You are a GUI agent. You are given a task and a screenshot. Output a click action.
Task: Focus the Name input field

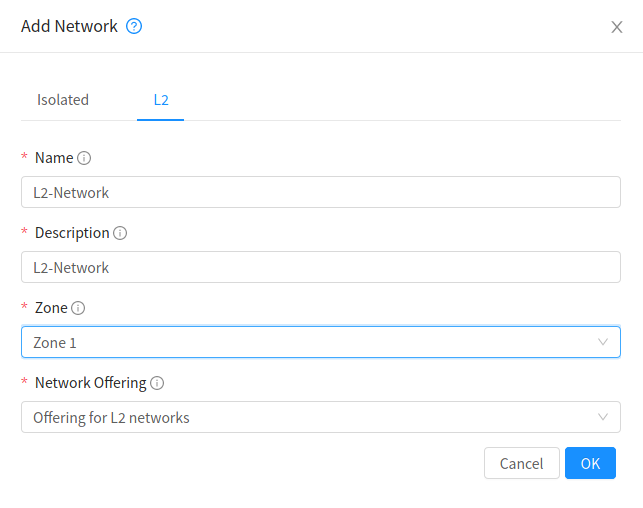(x=320, y=193)
